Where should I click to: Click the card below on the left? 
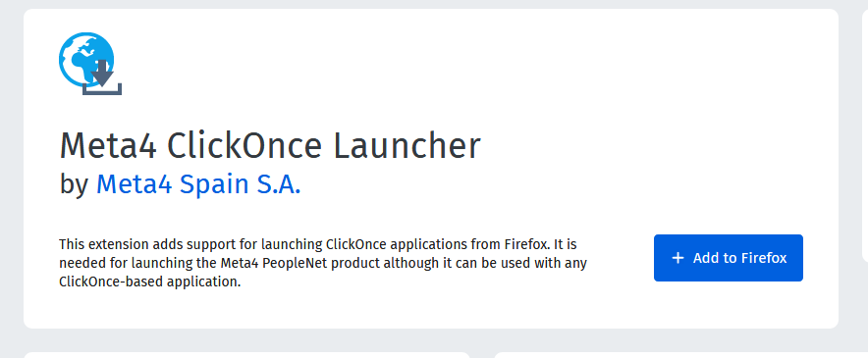[x=246, y=355]
